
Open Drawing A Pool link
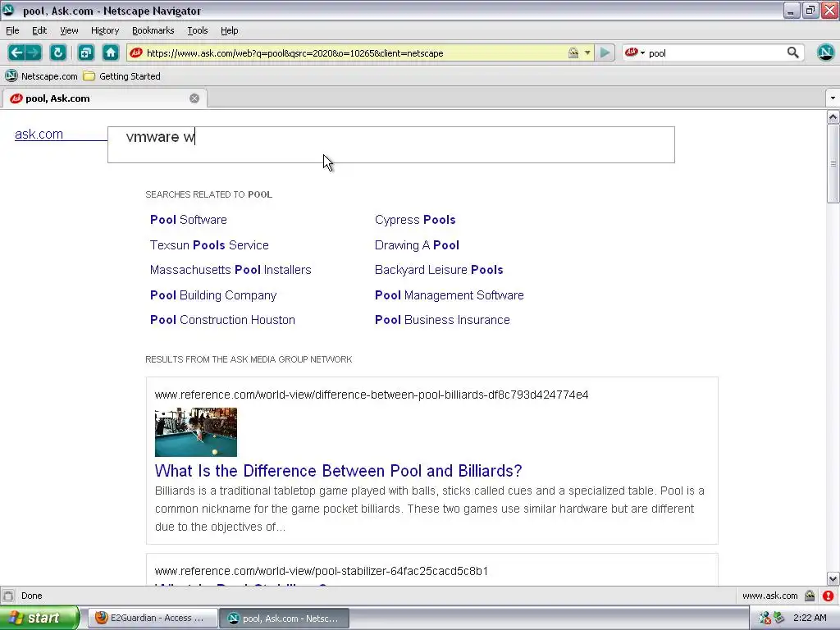[x=417, y=244]
